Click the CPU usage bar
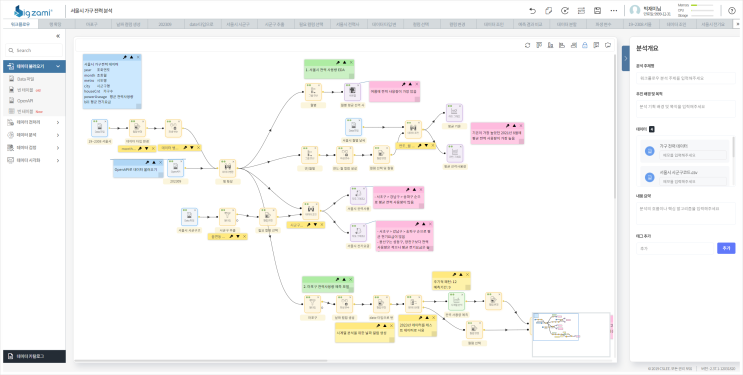The width and height of the screenshot is (743, 375). (x=702, y=10)
